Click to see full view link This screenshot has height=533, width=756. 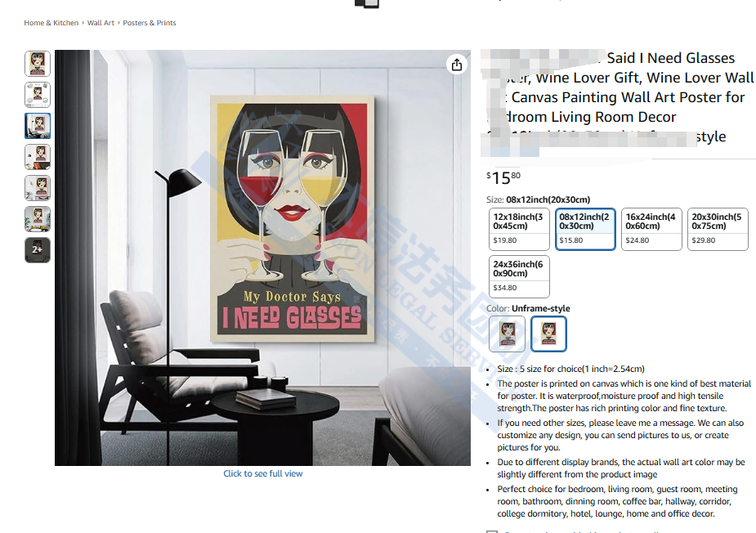(x=263, y=473)
